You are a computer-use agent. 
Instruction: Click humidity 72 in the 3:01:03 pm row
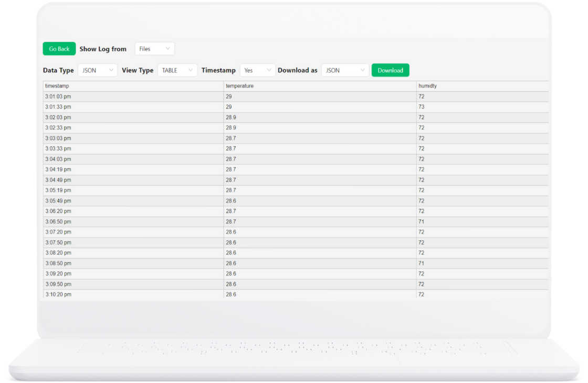pos(482,97)
